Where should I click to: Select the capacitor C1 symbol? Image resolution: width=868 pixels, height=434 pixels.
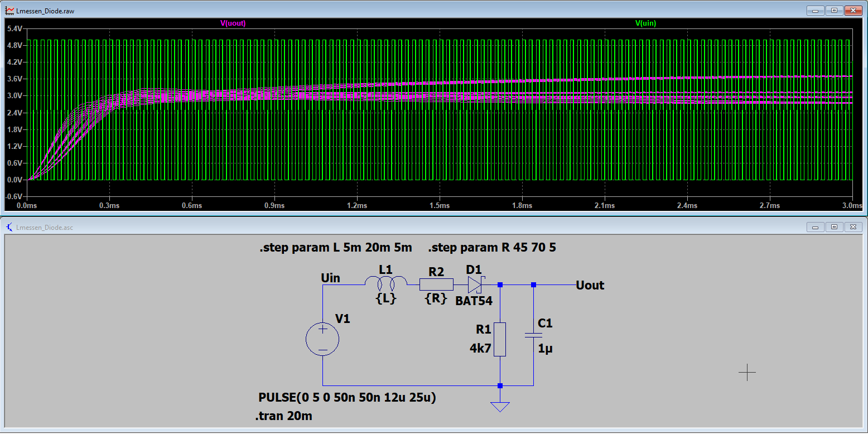pos(533,335)
